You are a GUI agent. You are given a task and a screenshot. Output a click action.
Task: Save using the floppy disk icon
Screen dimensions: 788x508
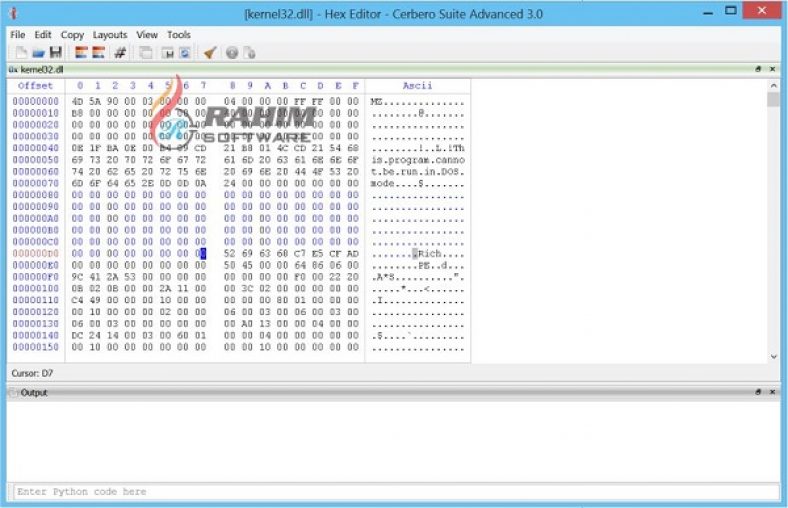click(56, 52)
